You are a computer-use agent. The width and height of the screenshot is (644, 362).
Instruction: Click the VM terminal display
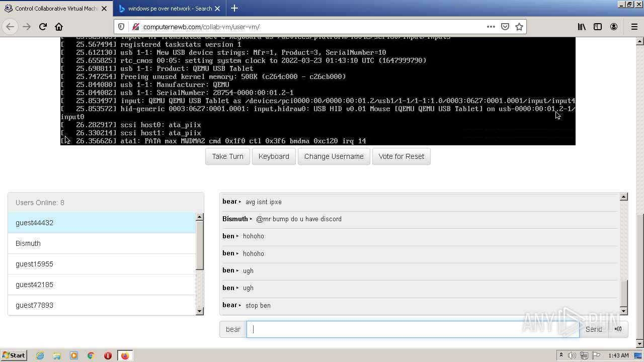tap(318, 91)
